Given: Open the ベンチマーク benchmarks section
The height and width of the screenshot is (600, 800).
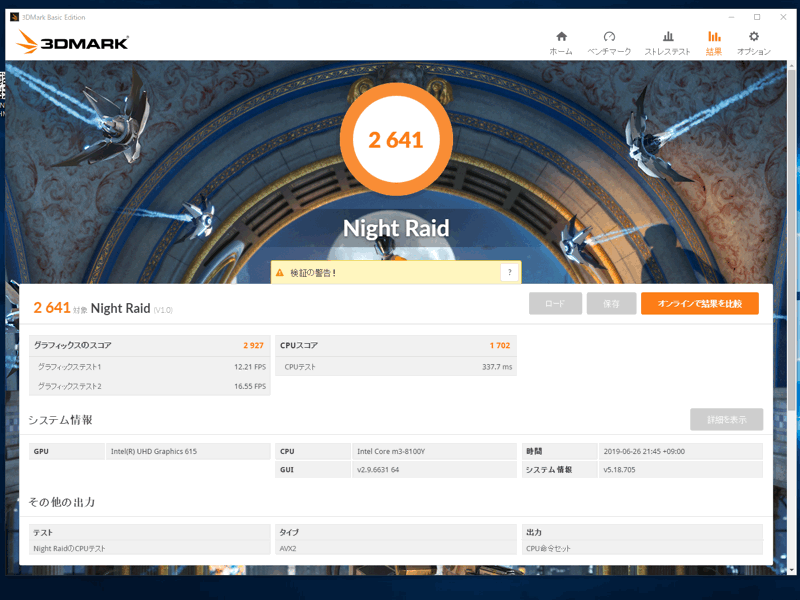Looking at the screenshot, I should [x=609, y=42].
